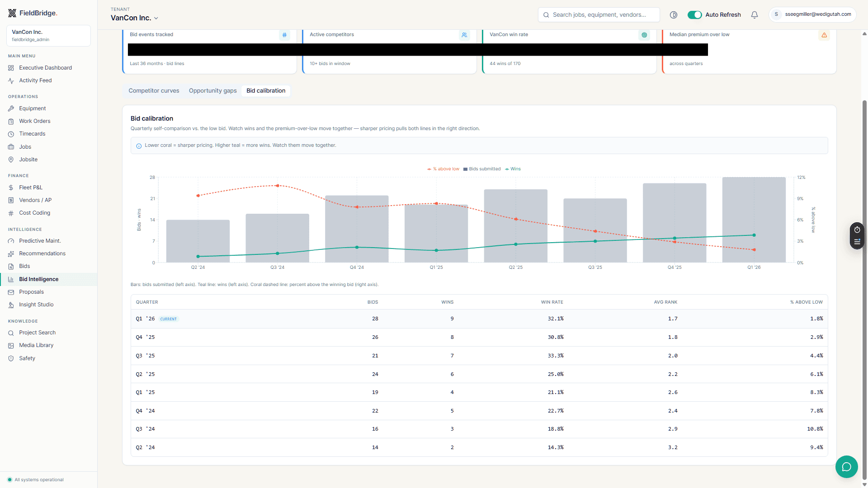Open Media Library
The height and width of the screenshot is (488, 868).
click(36, 345)
